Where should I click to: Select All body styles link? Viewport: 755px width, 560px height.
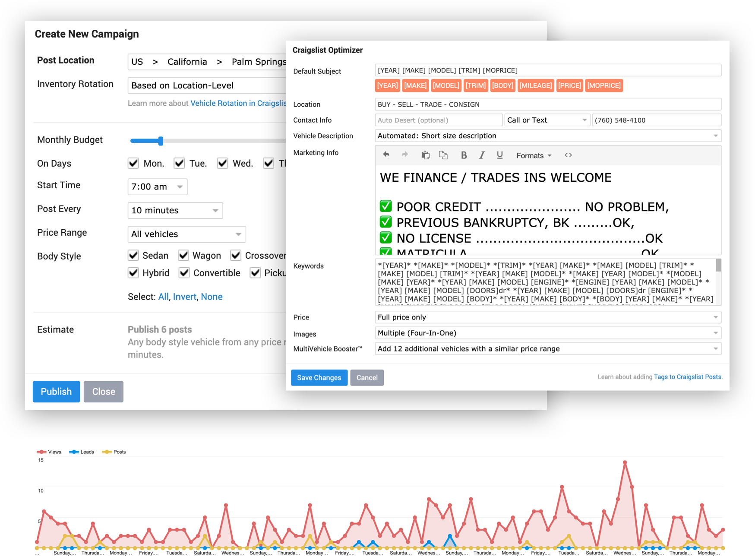coord(163,297)
